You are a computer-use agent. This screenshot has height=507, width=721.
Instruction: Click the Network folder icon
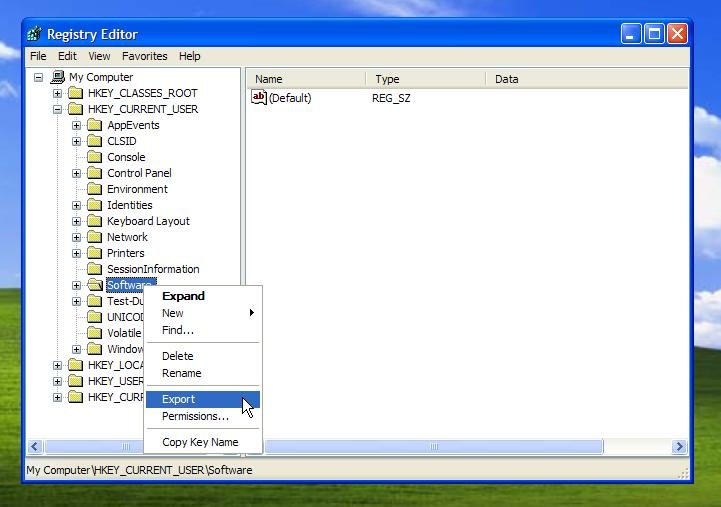94,237
